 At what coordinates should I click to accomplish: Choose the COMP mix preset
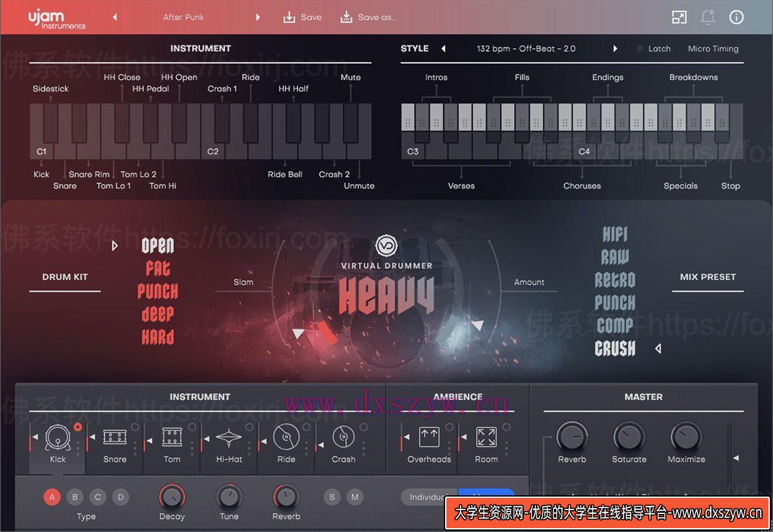[x=615, y=325]
